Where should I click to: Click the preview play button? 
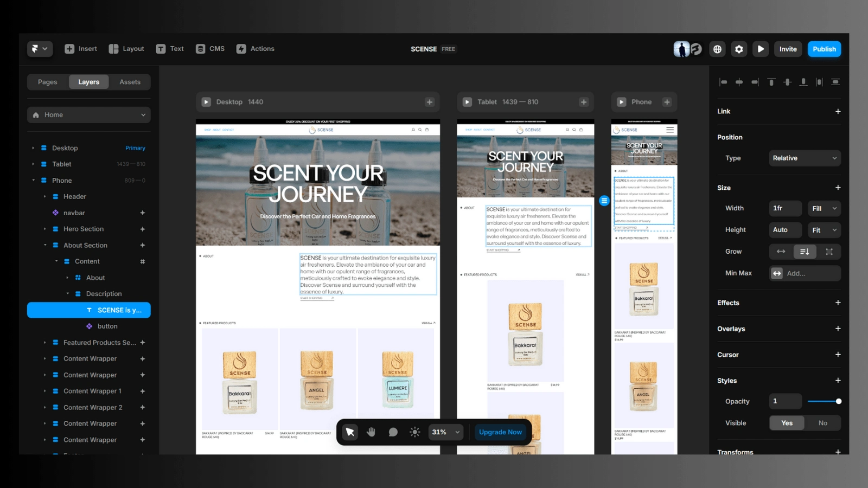tap(761, 49)
